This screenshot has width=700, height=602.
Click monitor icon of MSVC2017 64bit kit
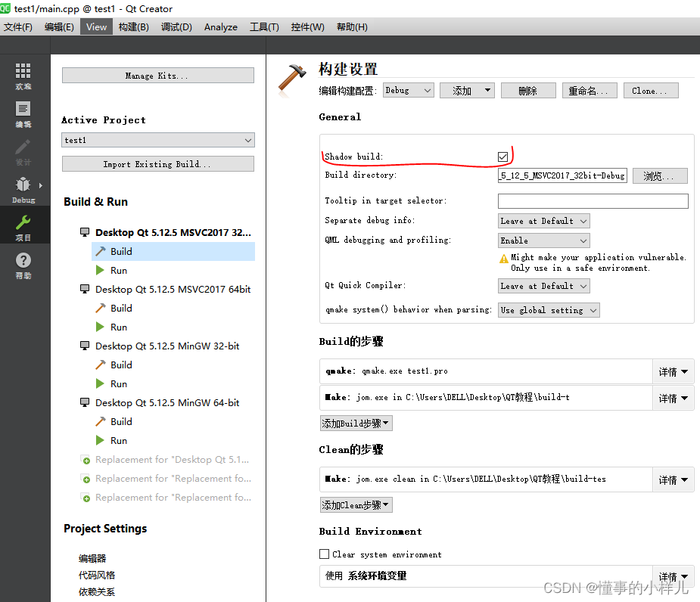coord(84,289)
